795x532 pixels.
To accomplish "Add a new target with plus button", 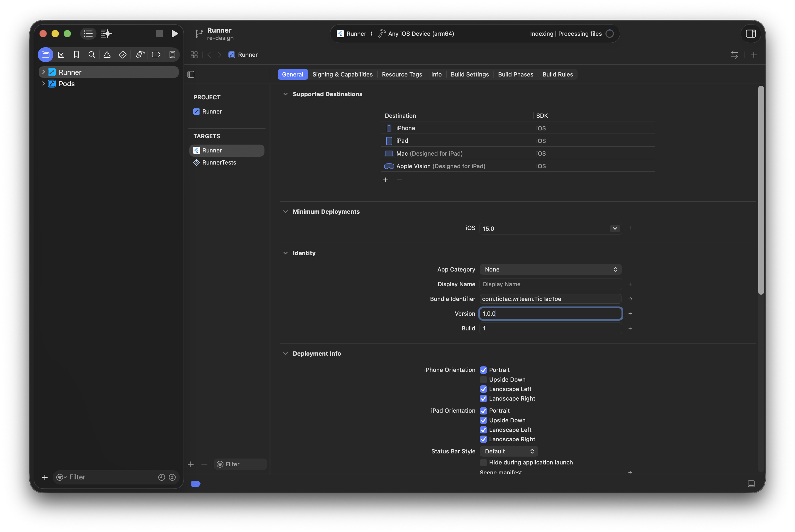I will tap(191, 464).
